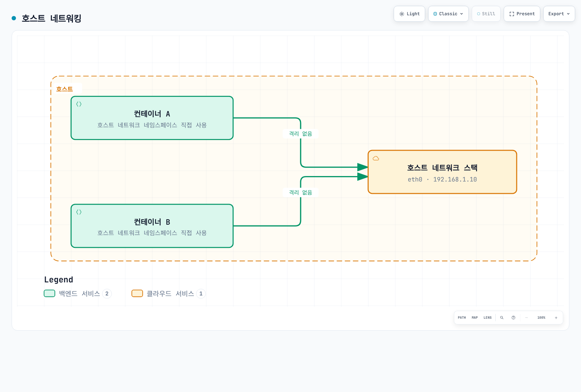Click the 백엔드 서비스 legend label
The width and height of the screenshot is (581, 392).
[80, 294]
